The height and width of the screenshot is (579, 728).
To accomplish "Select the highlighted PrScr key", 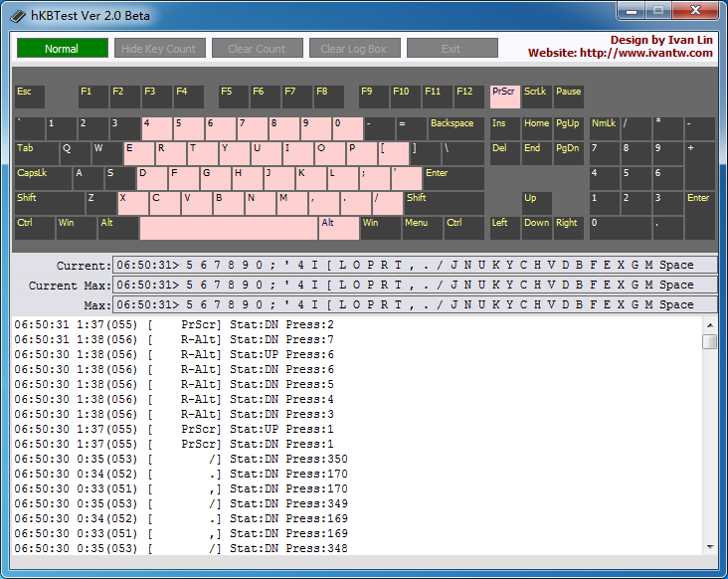I will point(504,96).
